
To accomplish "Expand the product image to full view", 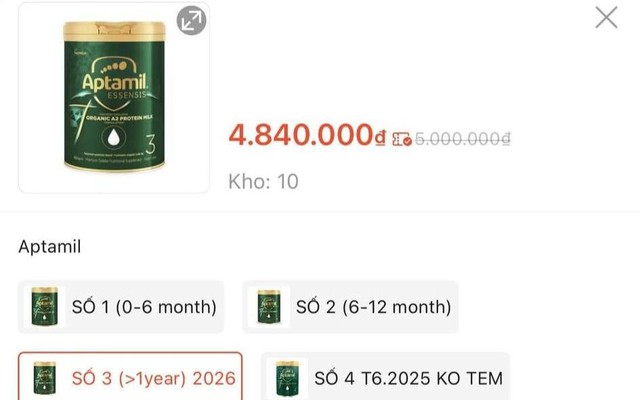I will (191, 21).
